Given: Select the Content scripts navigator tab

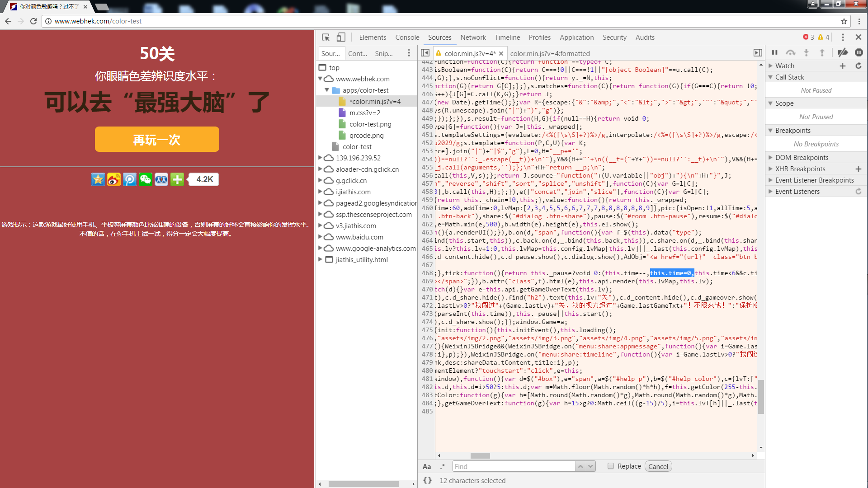Looking at the screenshot, I should click(358, 53).
